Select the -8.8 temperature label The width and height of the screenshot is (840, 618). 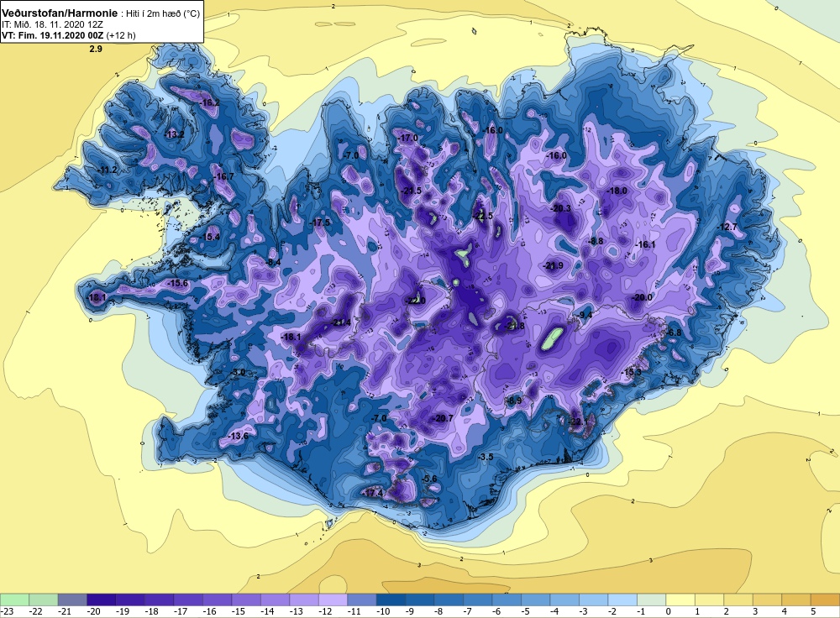tap(596, 241)
